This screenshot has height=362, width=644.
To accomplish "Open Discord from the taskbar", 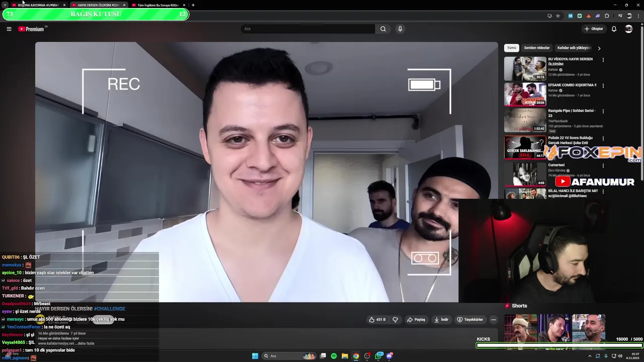I will (x=389, y=356).
